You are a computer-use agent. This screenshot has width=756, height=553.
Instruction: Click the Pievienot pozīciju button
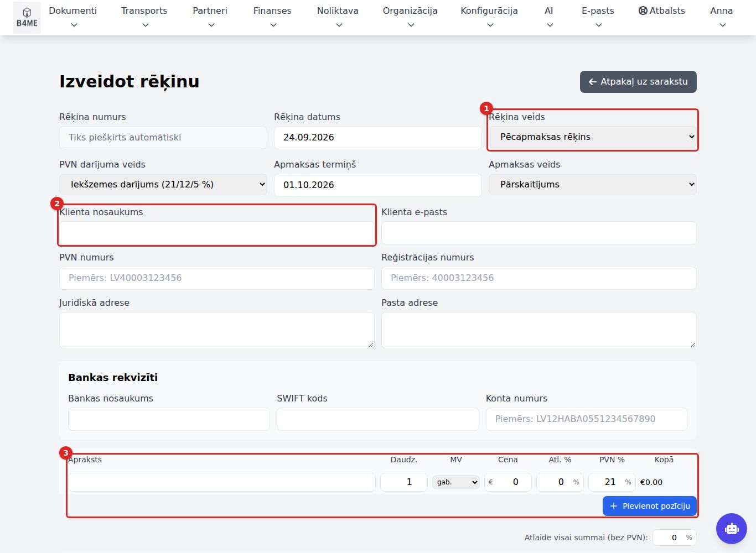pyautogui.click(x=650, y=506)
